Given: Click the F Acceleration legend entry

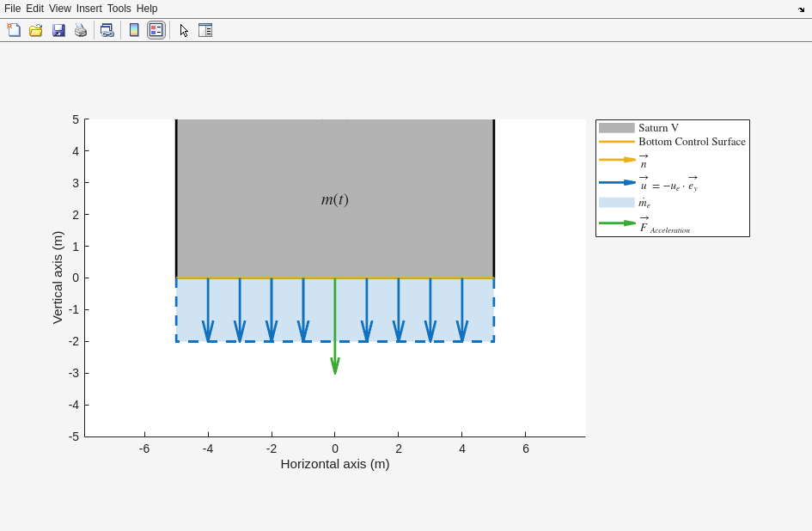Looking at the screenshot, I should [x=664, y=224].
